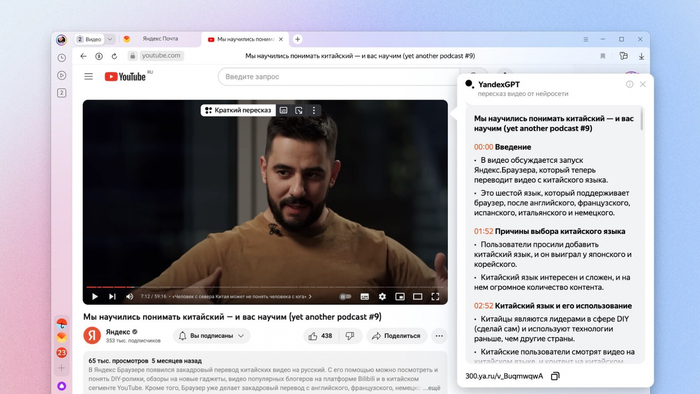The width and height of the screenshot is (700, 394).
Task: Open the Яндекс channel name
Action: point(118,332)
